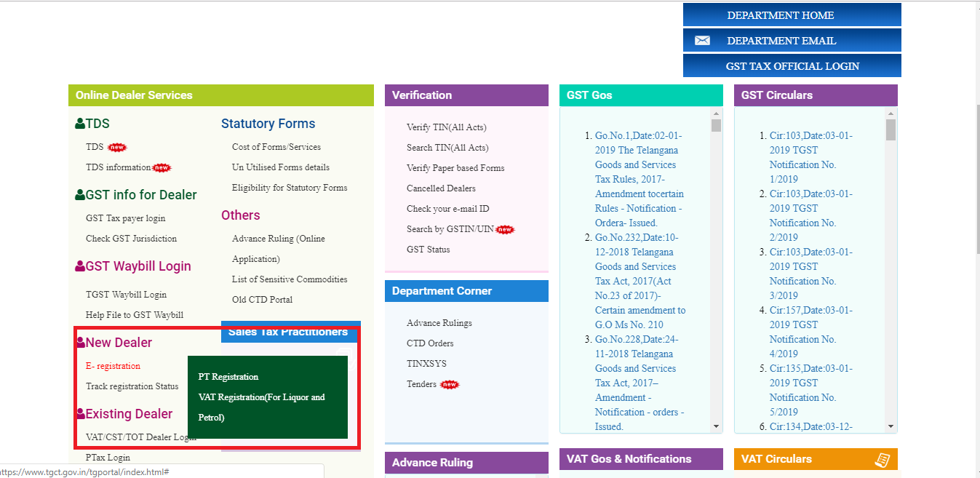Open circular TGST Notification No. 3/2019
The image size is (980, 478).
pos(811,274)
